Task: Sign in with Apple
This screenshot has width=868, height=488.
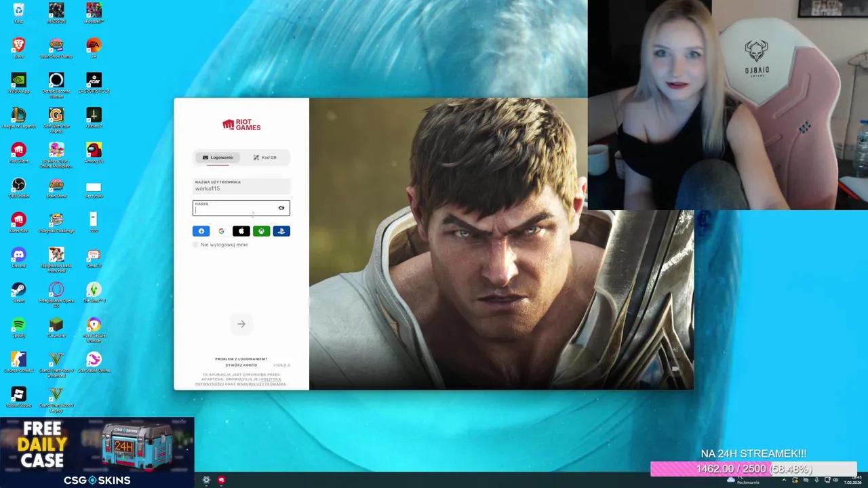Action: click(241, 231)
